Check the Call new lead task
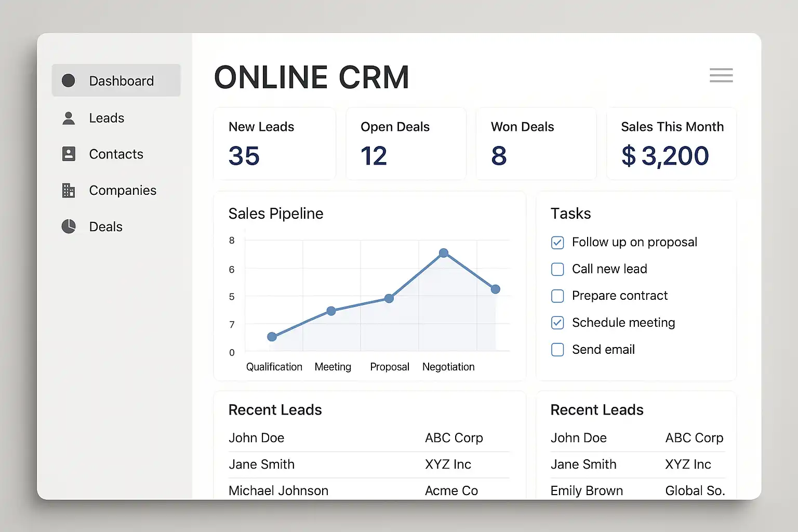 click(x=557, y=269)
